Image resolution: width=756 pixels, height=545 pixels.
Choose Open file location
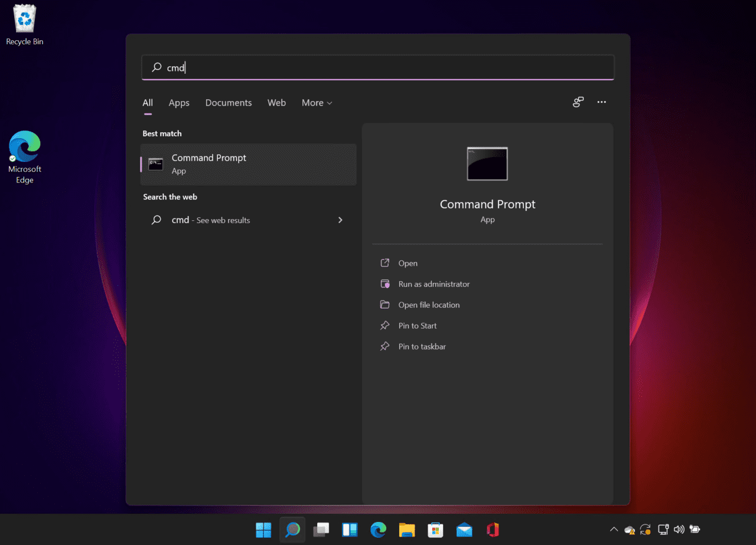[429, 305]
